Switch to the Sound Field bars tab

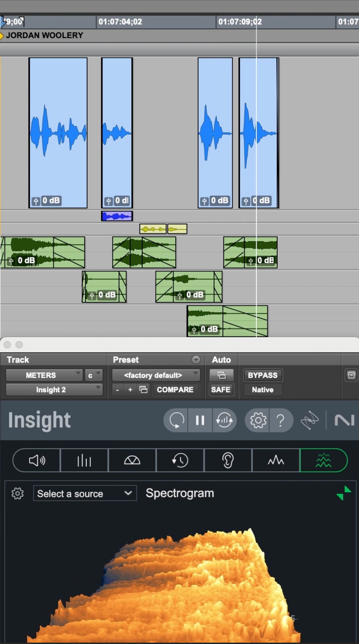pos(84,460)
